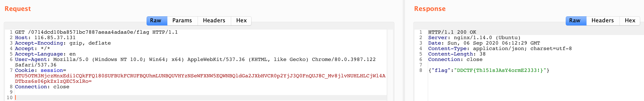
Task: Select the response Raw tab
Action: (576, 21)
